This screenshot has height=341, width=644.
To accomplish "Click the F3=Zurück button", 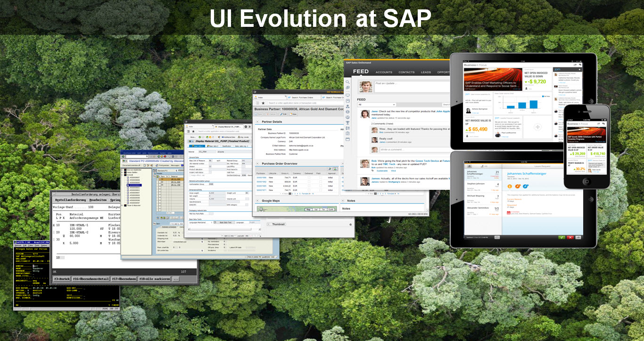I will point(62,279).
